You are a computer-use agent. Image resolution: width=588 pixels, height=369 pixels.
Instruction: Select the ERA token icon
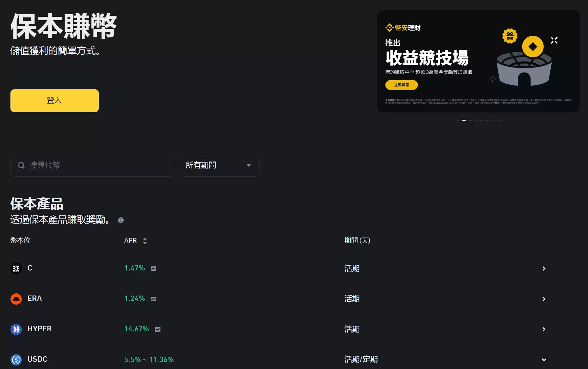16,299
